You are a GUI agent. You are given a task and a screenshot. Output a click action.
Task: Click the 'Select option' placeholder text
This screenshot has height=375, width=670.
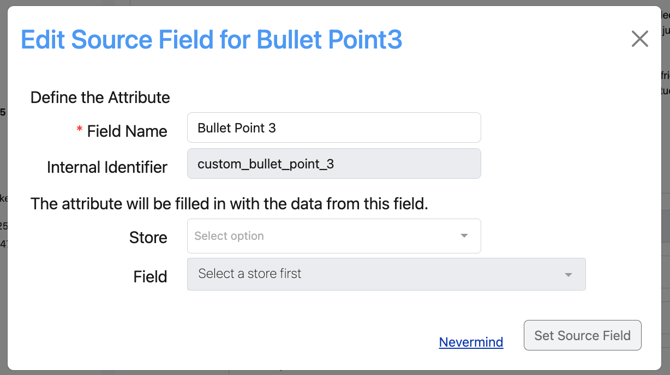[229, 236]
